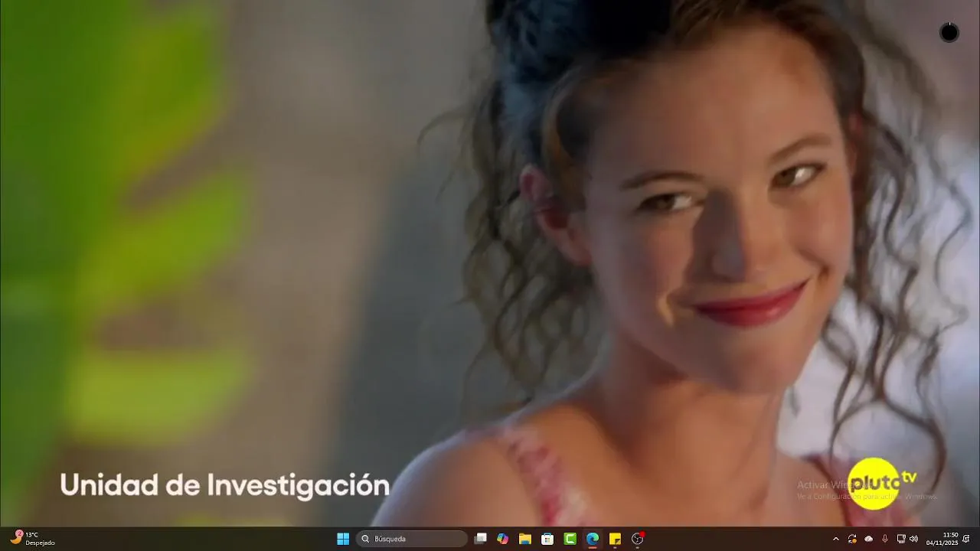Viewport: 980px width, 551px height.
Task: Open the Windows Start menu
Action: tap(343, 539)
